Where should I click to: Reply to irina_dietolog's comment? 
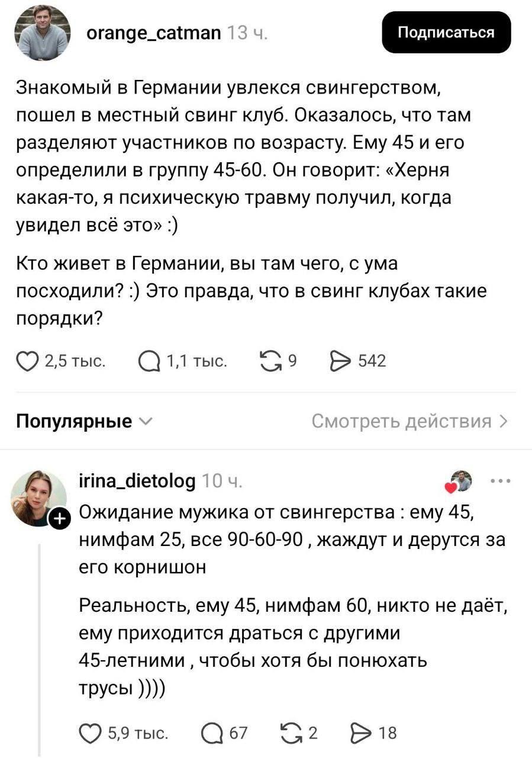(212, 733)
